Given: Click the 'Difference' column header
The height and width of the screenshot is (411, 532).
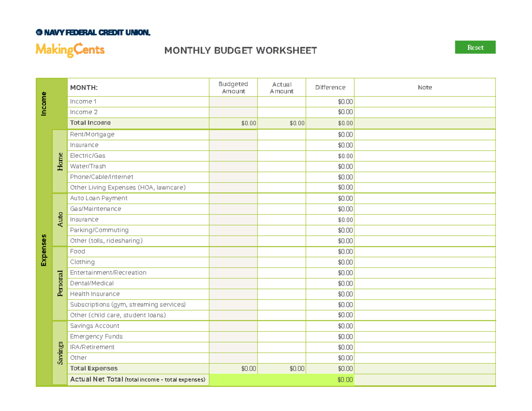Looking at the screenshot, I should (x=330, y=87).
